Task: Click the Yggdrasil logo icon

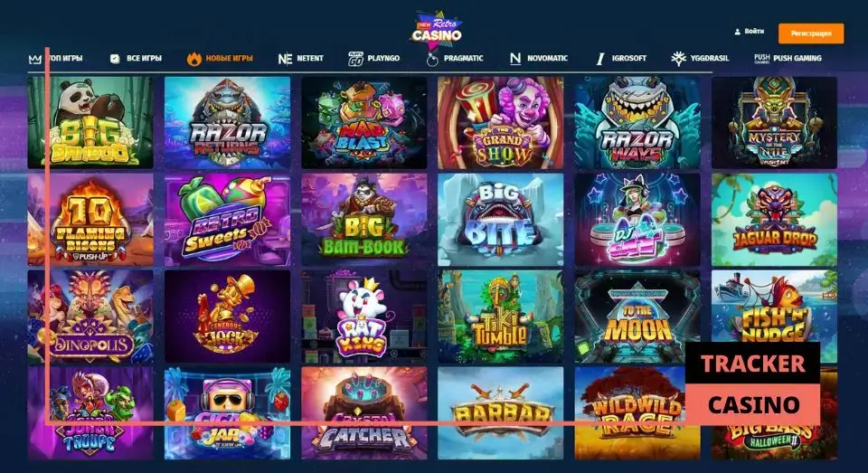Action: pos(678,58)
